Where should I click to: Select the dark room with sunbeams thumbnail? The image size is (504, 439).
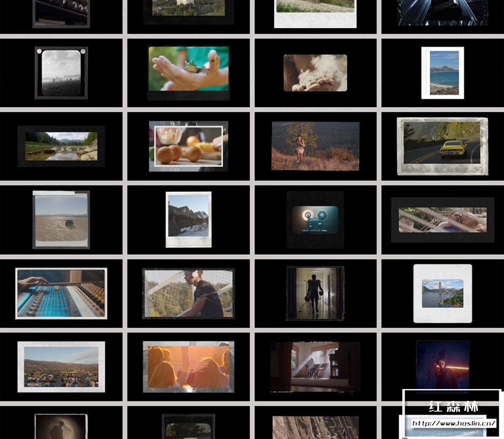[315, 367]
